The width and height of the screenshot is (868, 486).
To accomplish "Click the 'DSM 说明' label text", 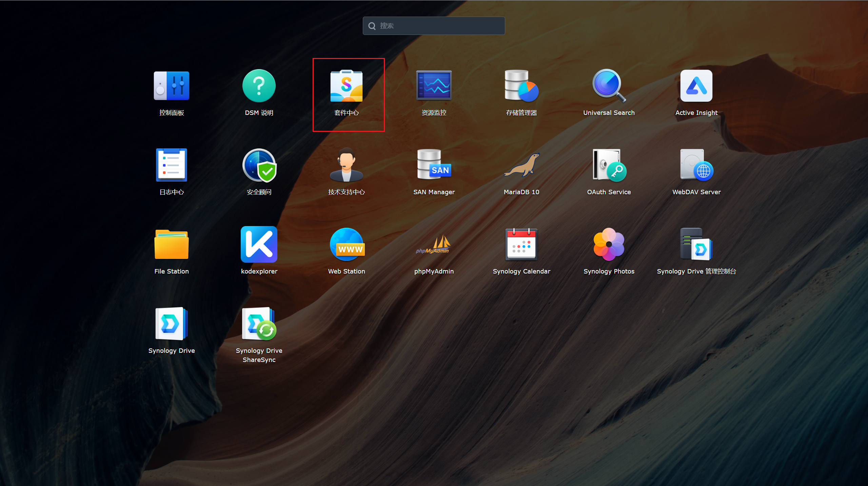I will click(259, 113).
